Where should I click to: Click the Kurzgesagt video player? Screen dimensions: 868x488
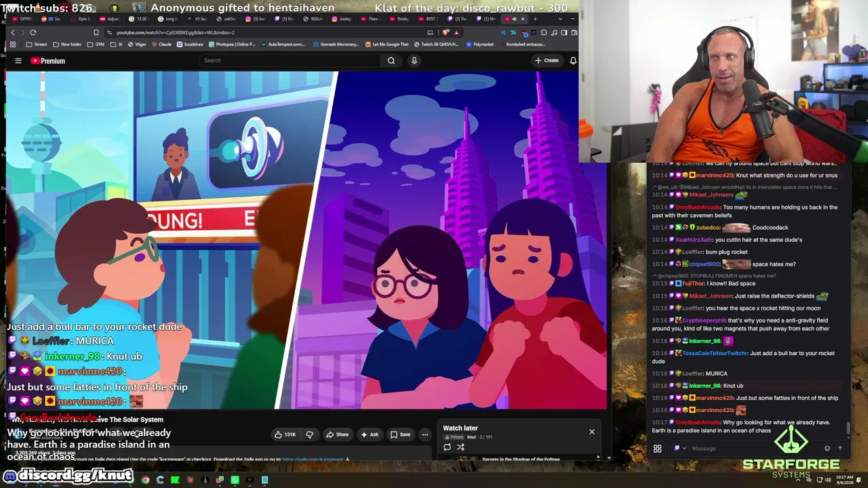point(307,240)
